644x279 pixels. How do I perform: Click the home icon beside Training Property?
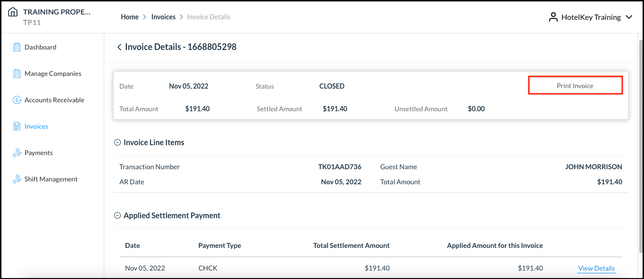click(x=13, y=12)
